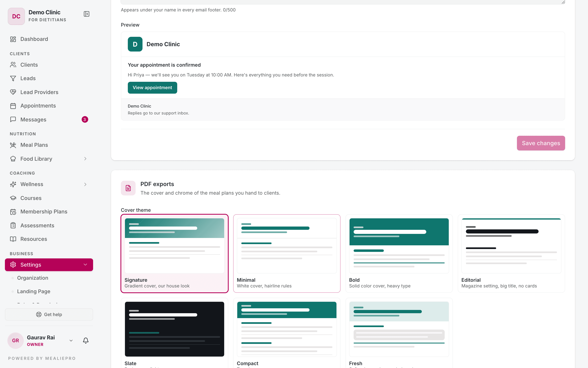Screen dimensions: 588x368
Task: Go to Clients page
Action: point(49,65)
